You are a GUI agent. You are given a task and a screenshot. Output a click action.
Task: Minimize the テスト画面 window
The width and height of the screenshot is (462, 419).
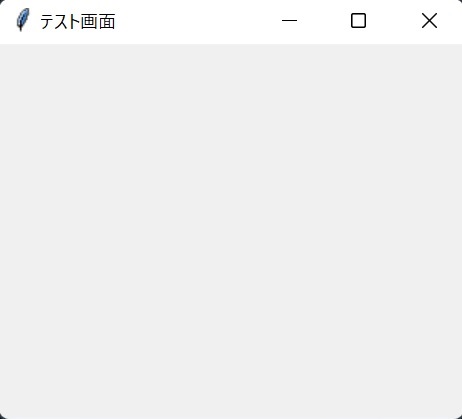point(289,21)
